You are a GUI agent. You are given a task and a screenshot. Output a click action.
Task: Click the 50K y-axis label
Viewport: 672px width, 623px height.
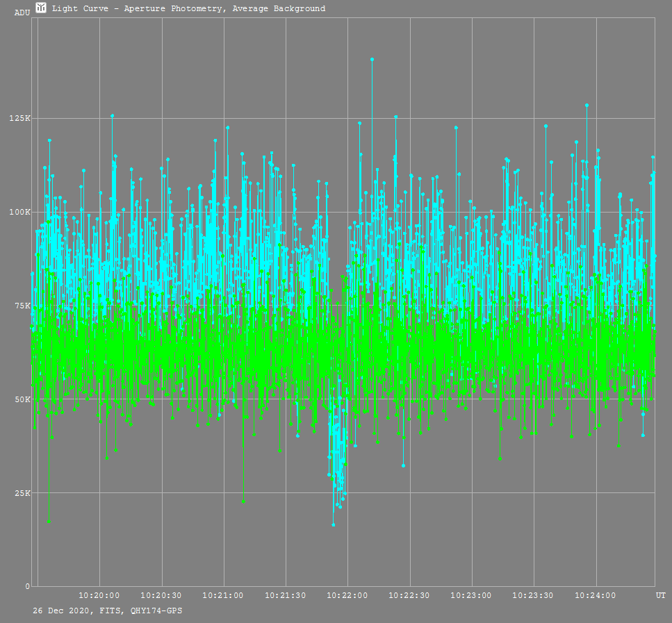(x=22, y=399)
